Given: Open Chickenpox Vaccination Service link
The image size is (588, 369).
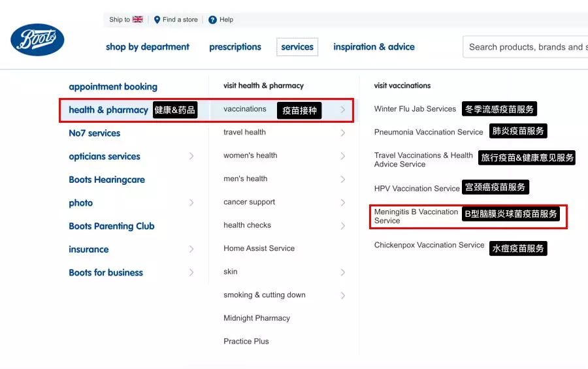Looking at the screenshot, I should (x=429, y=246).
